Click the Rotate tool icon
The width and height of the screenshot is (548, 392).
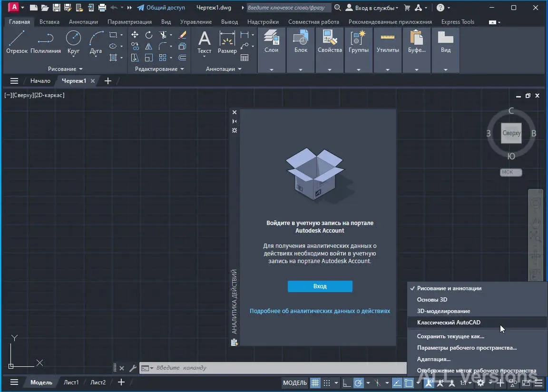(x=148, y=35)
